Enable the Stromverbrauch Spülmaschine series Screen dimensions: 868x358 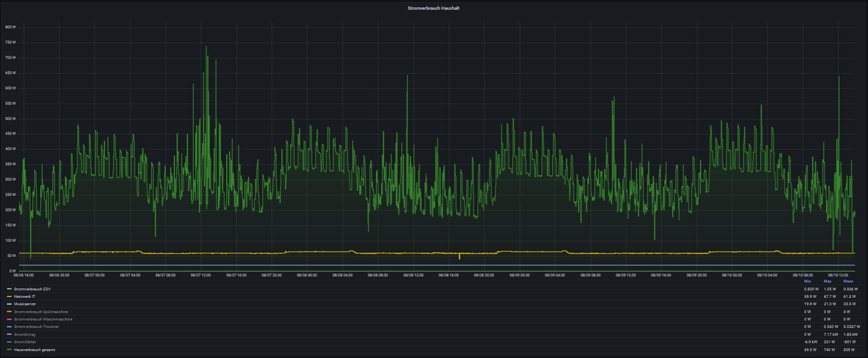41,312
